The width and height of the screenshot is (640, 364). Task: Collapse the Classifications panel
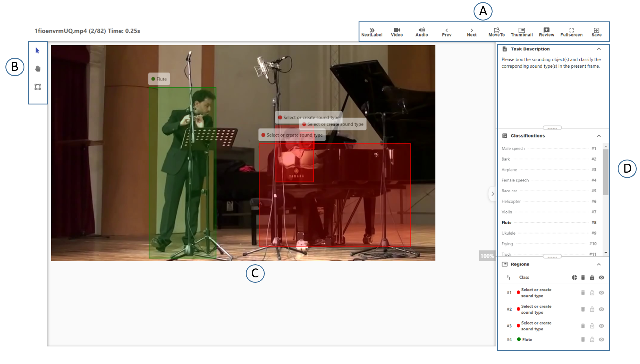tap(599, 136)
